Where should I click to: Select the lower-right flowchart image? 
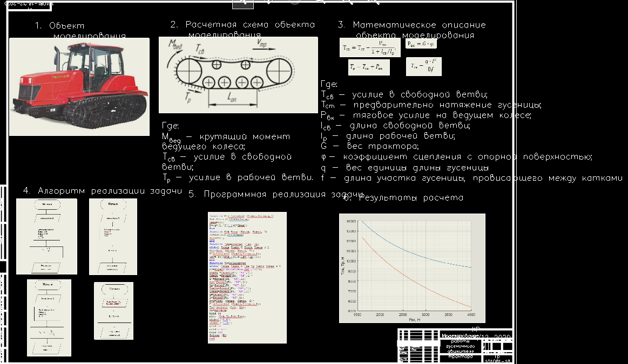click(114, 311)
